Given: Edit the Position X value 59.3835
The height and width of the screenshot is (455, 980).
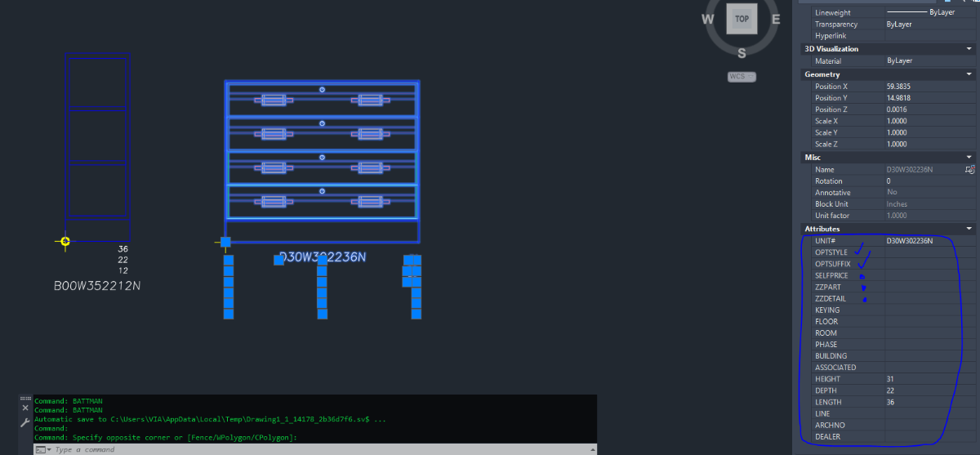Looking at the screenshot, I should [x=930, y=87].
